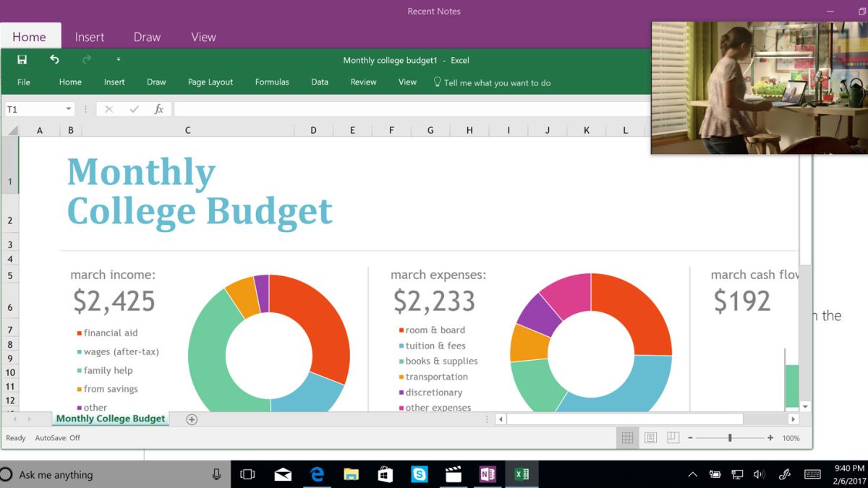Image resolution: width=868 pixels, height=488 pixels.
Task: Click the video thumbnail overlay
Action: (759, 87)
